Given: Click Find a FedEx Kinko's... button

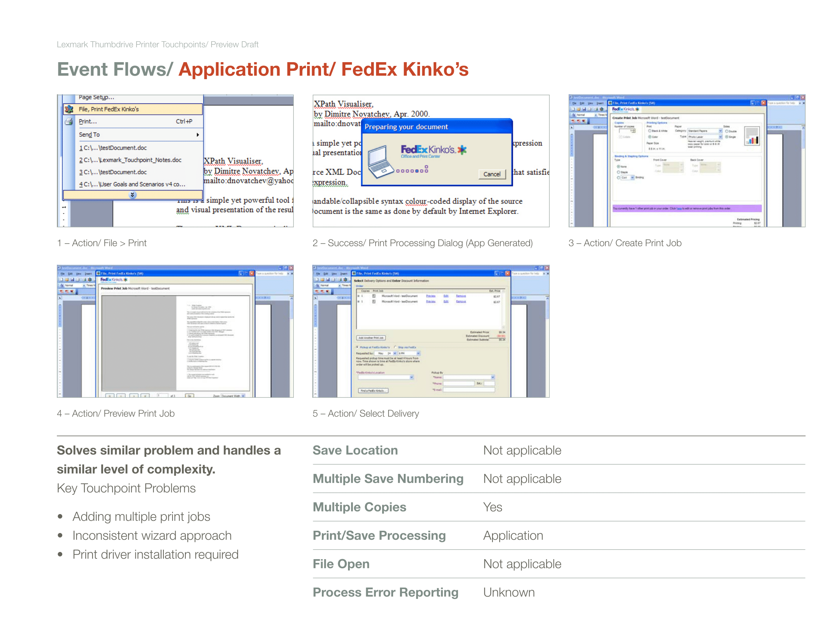Looking at the screenshot, I should 373,391.
